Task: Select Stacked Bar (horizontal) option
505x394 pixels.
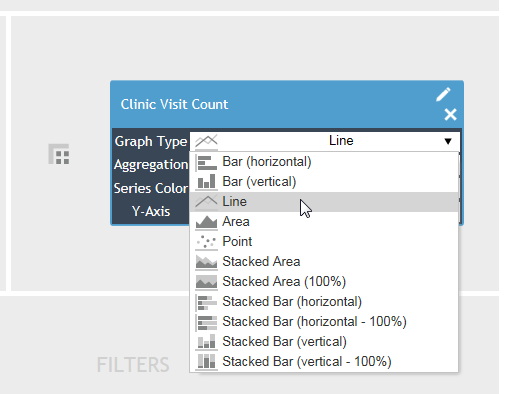Action: coord(324,302)
